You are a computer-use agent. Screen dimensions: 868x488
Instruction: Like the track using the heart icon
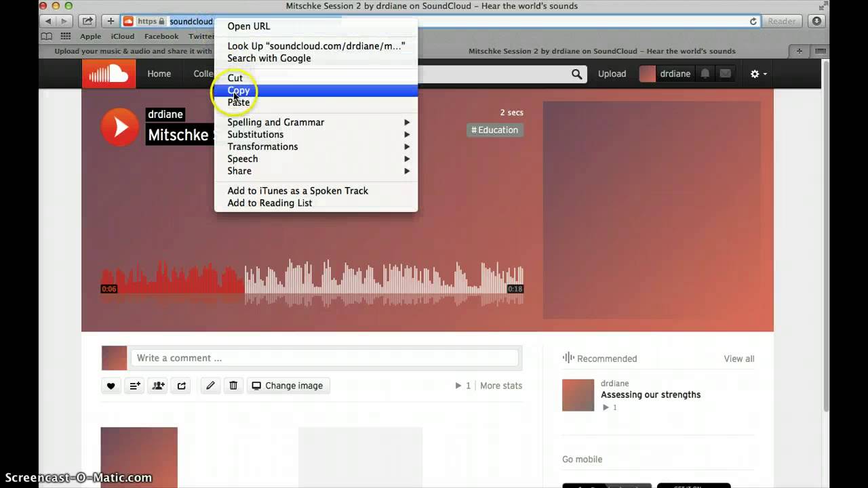[111, 385]
